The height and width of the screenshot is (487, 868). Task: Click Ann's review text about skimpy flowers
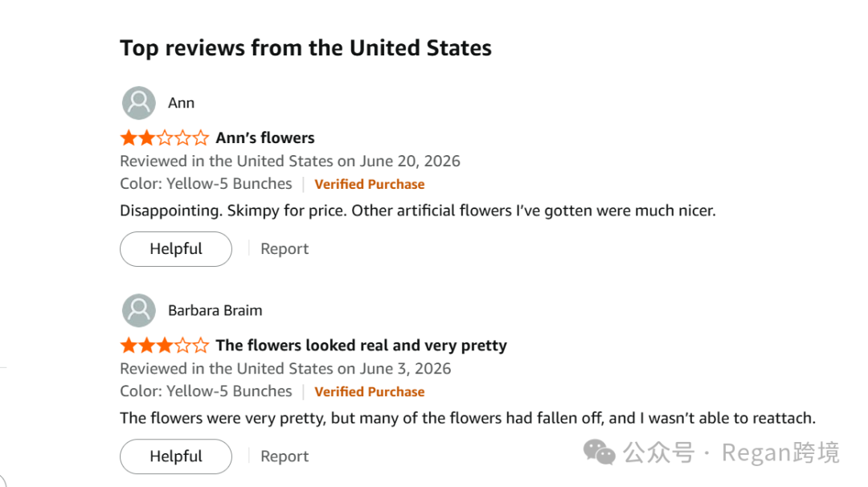[418, 211]
